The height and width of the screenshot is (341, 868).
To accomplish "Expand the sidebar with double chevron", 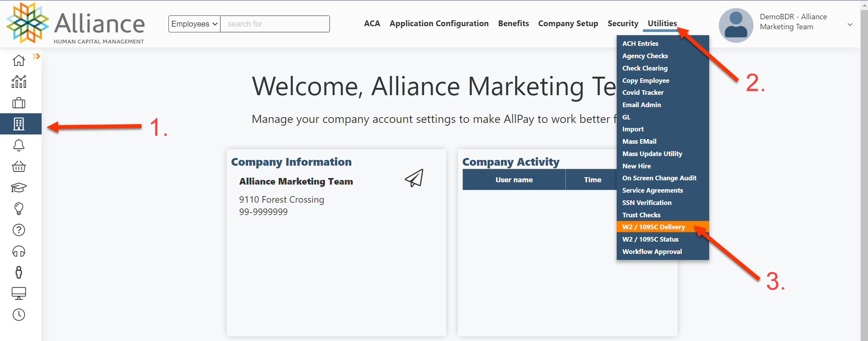I will click(x=36, y=56).
